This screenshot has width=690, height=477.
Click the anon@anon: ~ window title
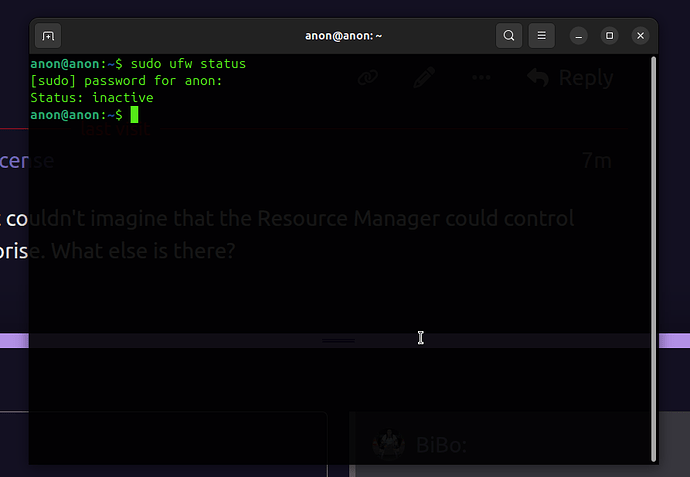[x=343, y=36]
